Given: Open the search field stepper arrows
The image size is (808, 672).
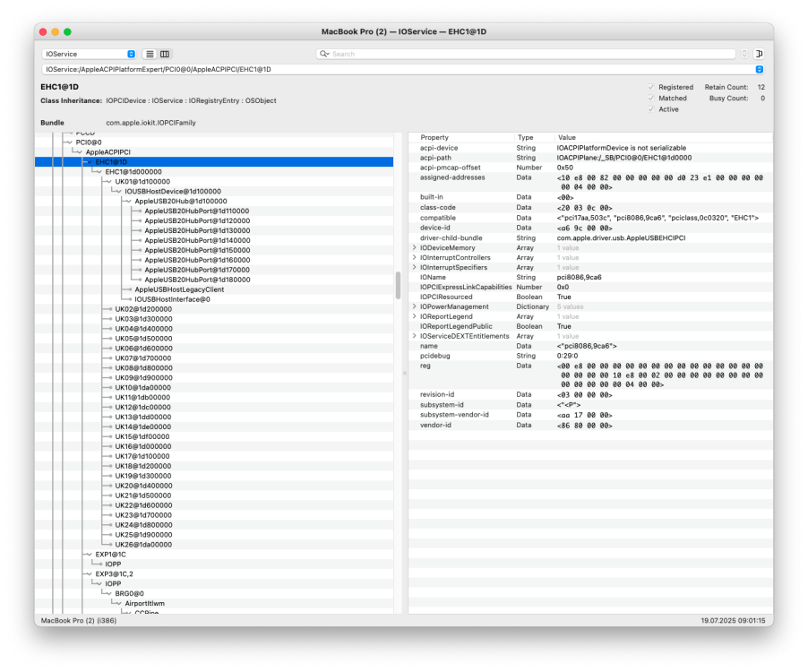Looking at the screenshot, I should tap(744, 54).
